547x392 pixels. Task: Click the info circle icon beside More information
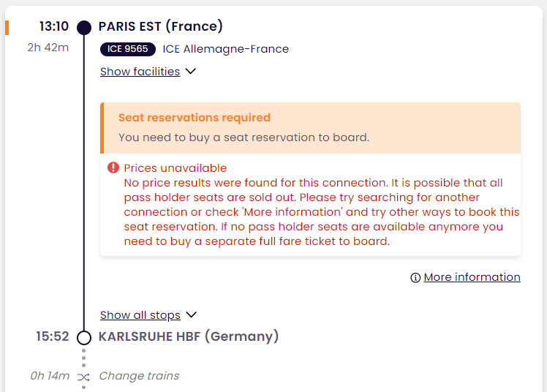click(415, 278)
